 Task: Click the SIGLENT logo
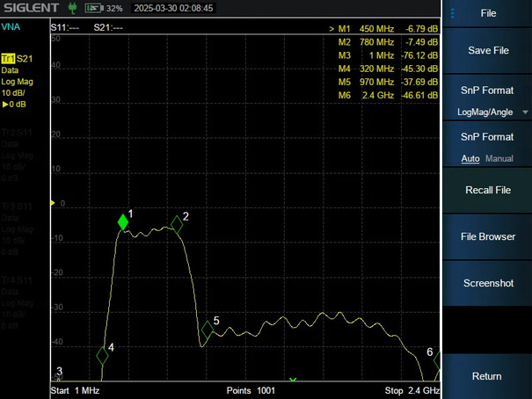31,8
